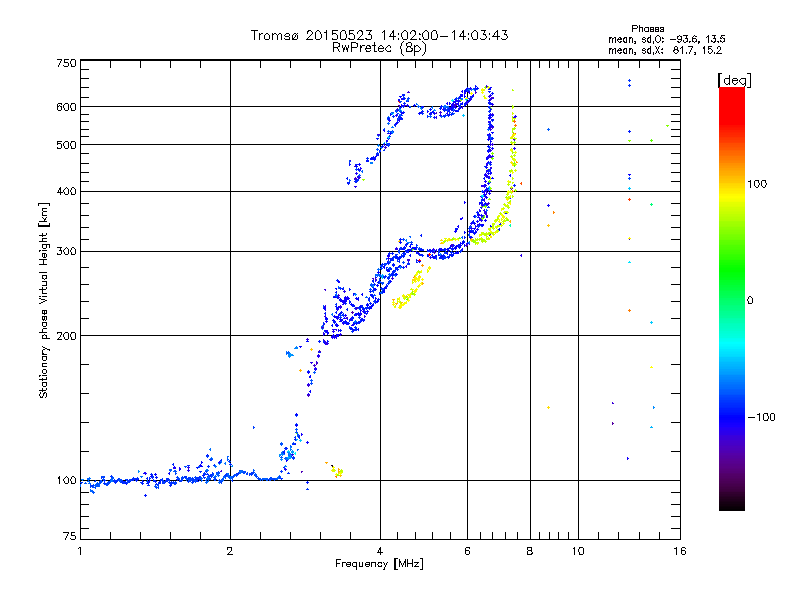
Task: Select the 'mean, sd,X: 81.7, 15.2' line
Action: pos(665,51)
